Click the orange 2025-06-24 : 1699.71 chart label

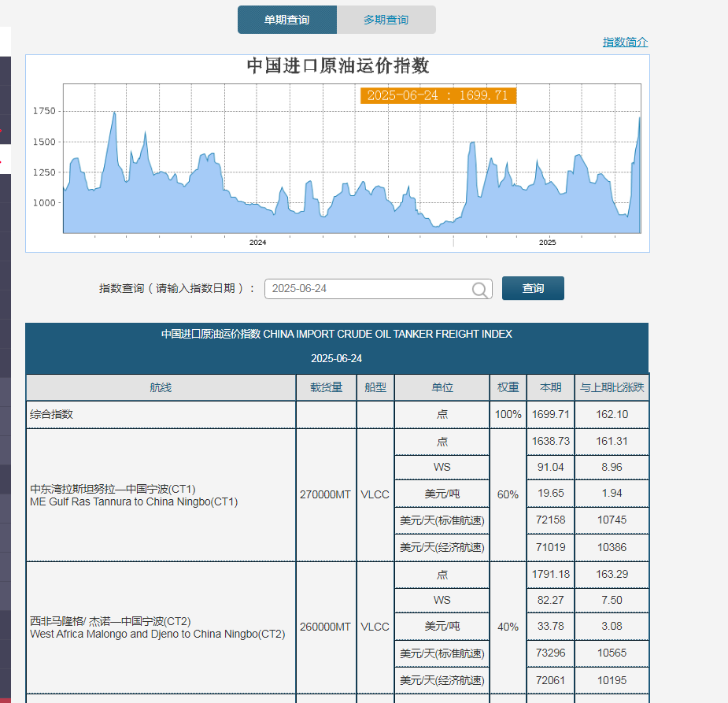tap(438, 96)
